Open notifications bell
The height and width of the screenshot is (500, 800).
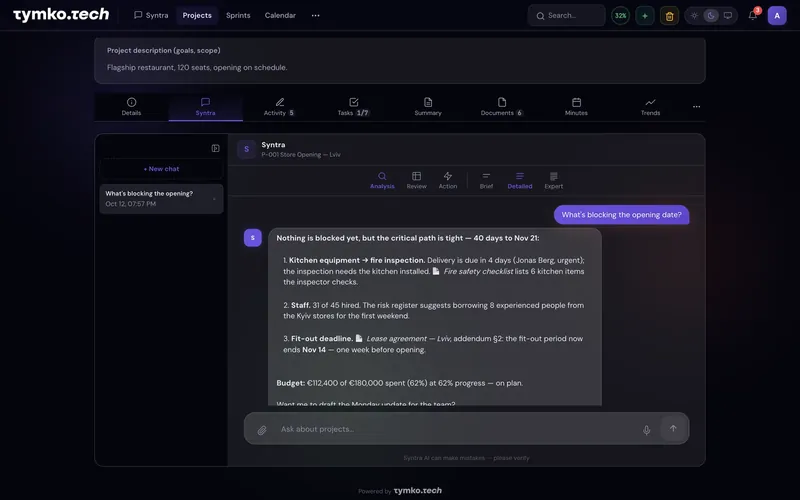(x=753, y=15)
